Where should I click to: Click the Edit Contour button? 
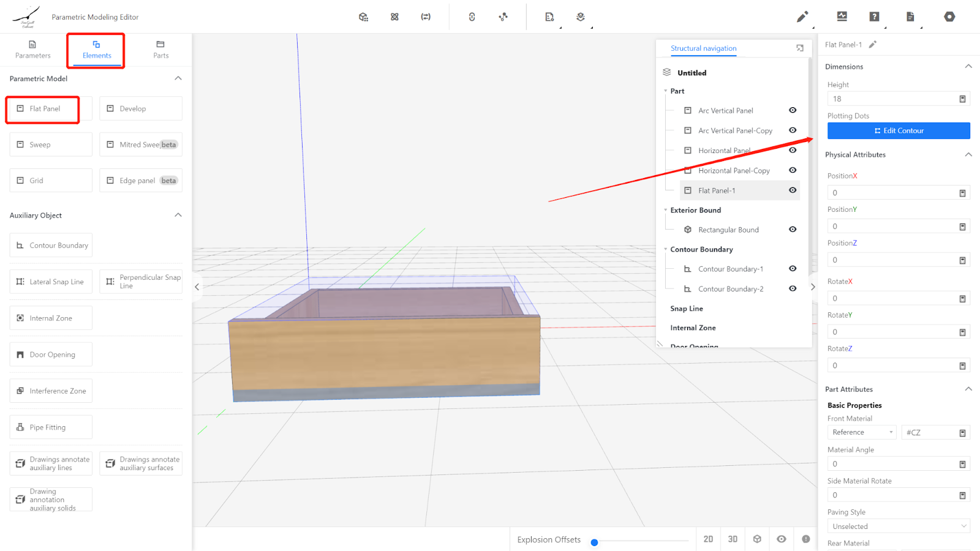coord(899,131)
